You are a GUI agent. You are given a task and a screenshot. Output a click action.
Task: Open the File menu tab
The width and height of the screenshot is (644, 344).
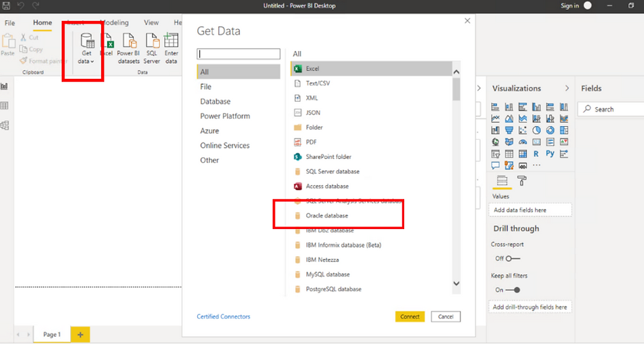pos(10,23)
